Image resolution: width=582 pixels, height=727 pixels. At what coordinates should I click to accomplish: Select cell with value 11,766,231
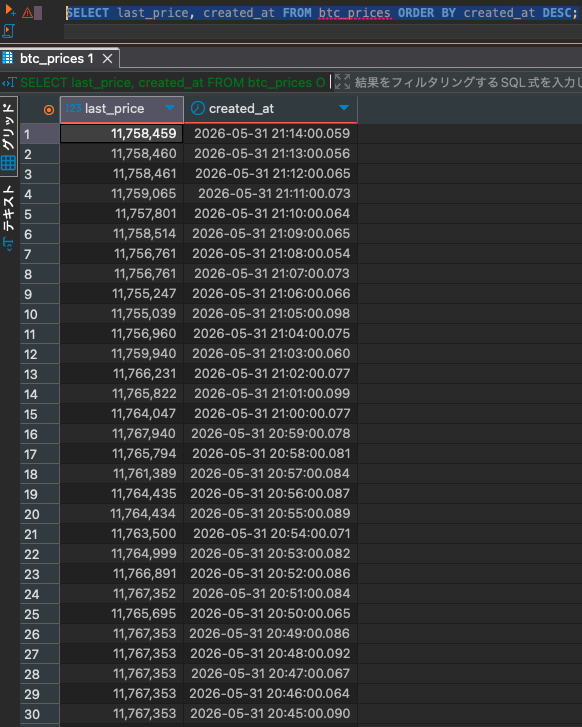[122, 374]
